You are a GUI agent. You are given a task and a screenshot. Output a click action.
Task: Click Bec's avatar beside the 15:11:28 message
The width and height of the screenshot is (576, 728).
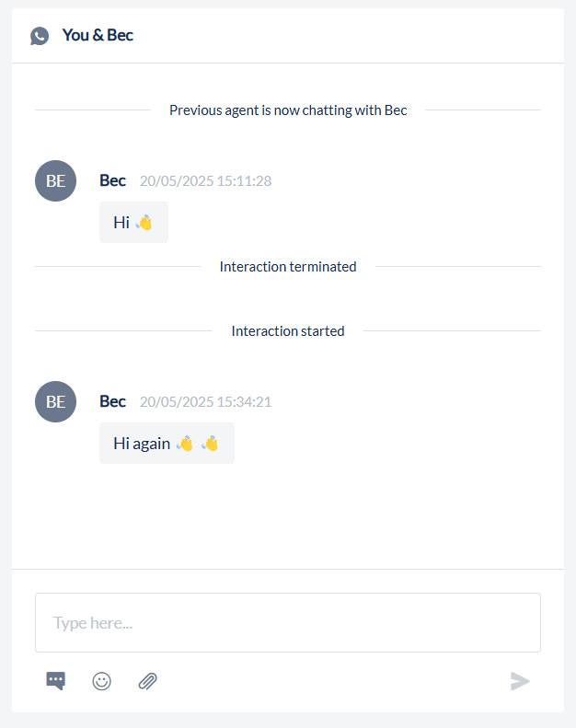coord(55,180)
